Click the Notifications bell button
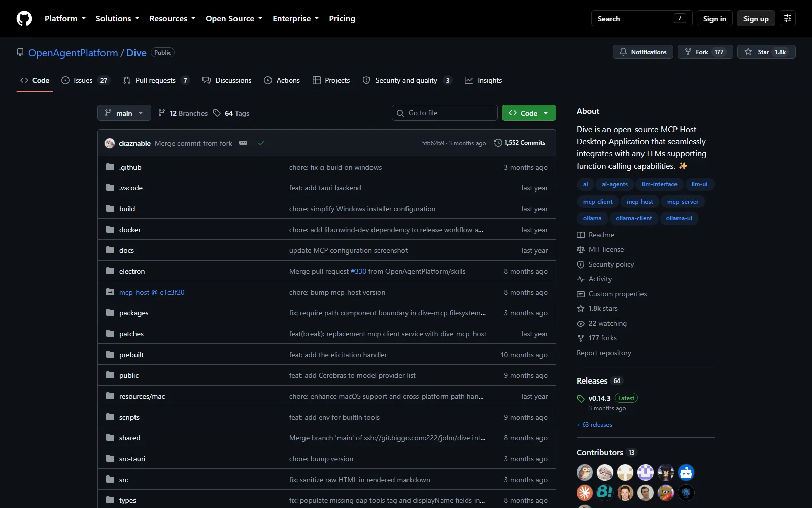Viewport: 812px width, 508px height. pos(643,52)
